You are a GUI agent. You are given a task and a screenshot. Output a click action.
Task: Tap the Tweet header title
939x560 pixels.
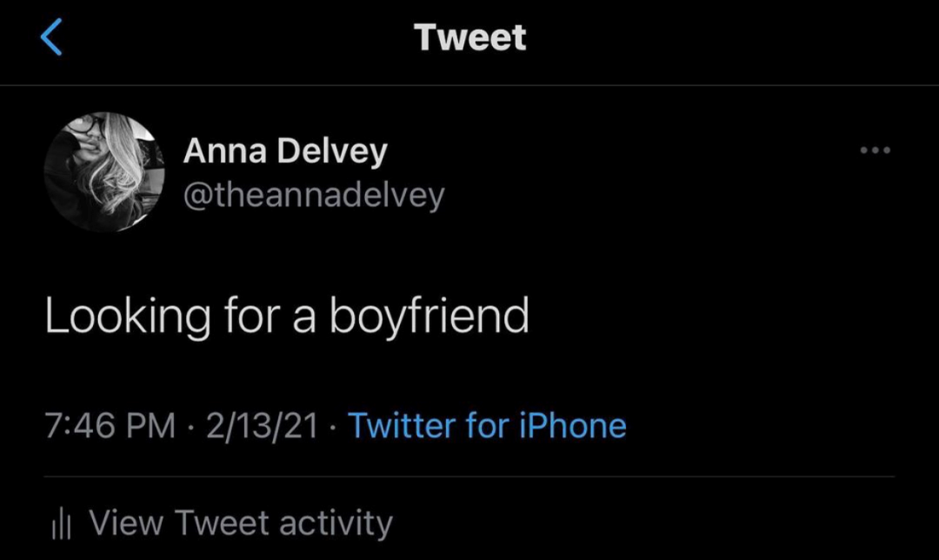click(469, 38)
